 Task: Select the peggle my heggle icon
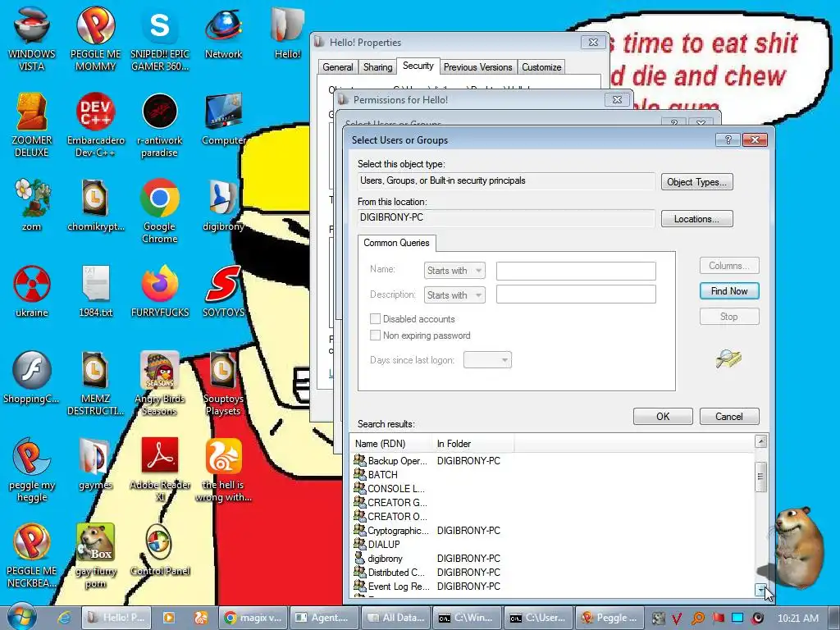(32, 470)
